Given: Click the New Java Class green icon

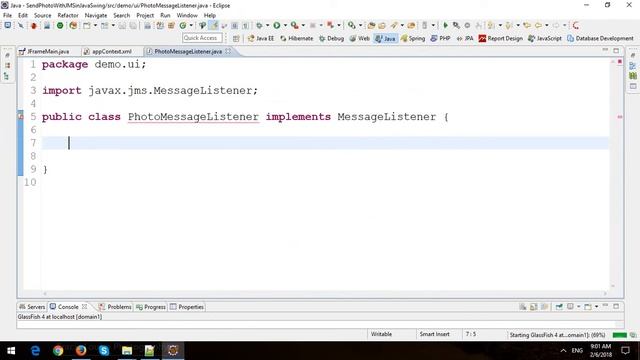Looking at the screenshot, I should 183,25.
